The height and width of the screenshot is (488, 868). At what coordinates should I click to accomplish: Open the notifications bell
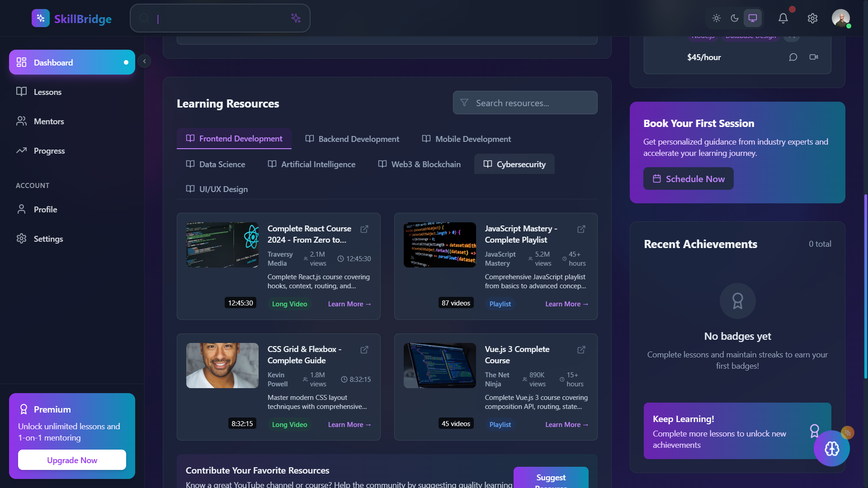pos(783,19)
